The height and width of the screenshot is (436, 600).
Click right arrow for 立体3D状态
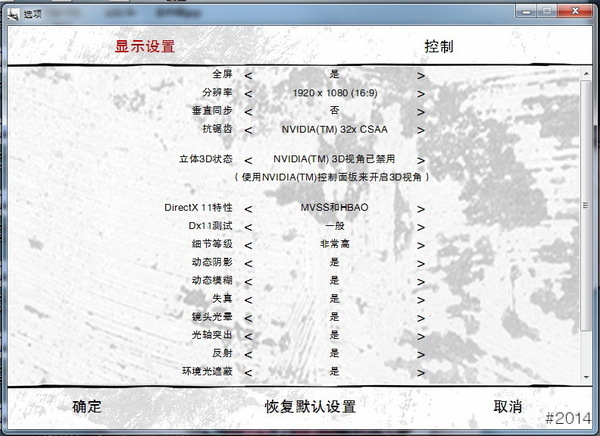421,160
